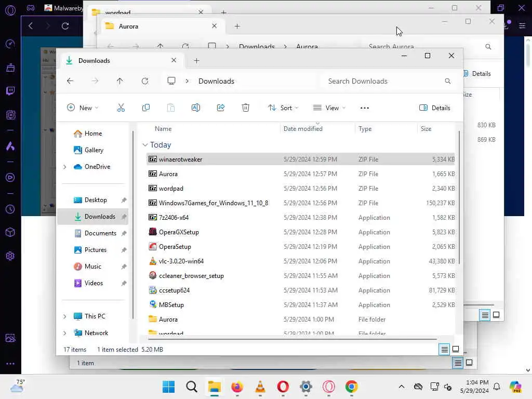Go back in the Downloads window
This screenshot has width=532, height=399.
[x=70, y=81]
